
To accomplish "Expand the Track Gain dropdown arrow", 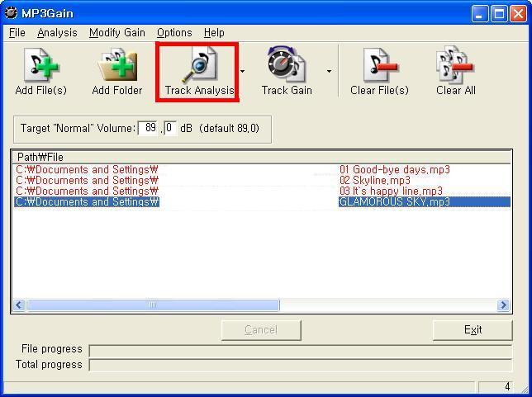I will pyautogui.click(x=329, y=71).
